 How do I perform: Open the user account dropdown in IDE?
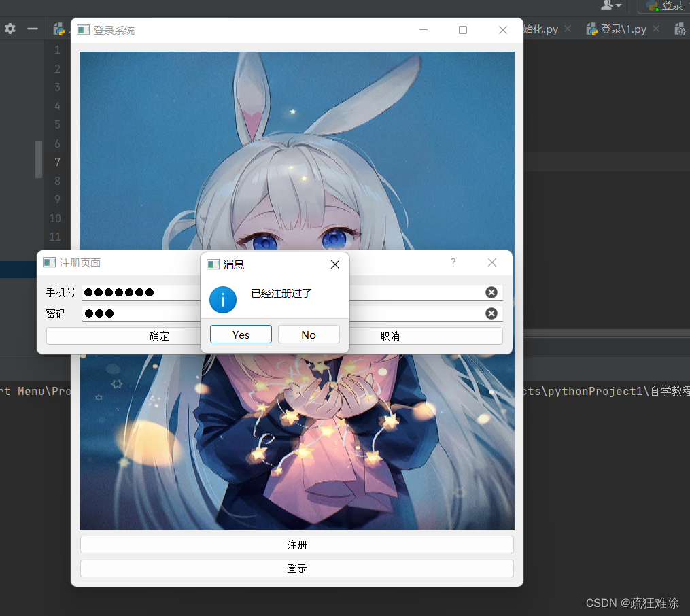pyautogui.click(x=611, y=5)
